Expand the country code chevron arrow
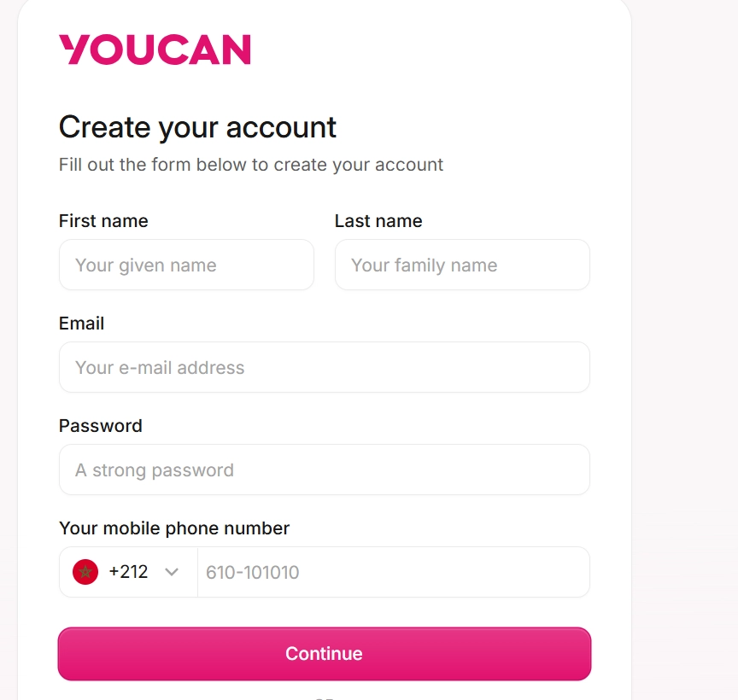Image resolution: width=738 pixels, height=700 pixels. [172, 572]
